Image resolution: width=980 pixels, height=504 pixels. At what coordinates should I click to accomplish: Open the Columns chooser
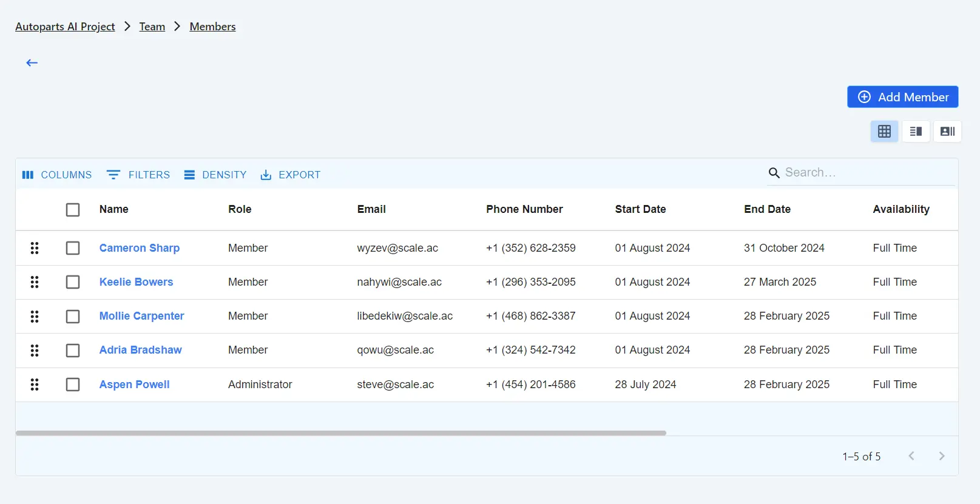[56, 175]
